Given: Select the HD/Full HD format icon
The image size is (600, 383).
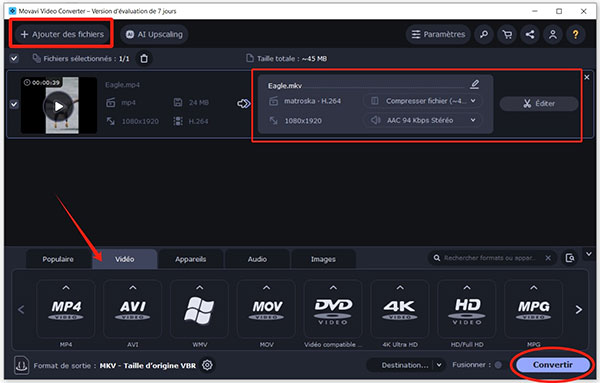Looking at the screenshot, I should click(x=467, y=310).
